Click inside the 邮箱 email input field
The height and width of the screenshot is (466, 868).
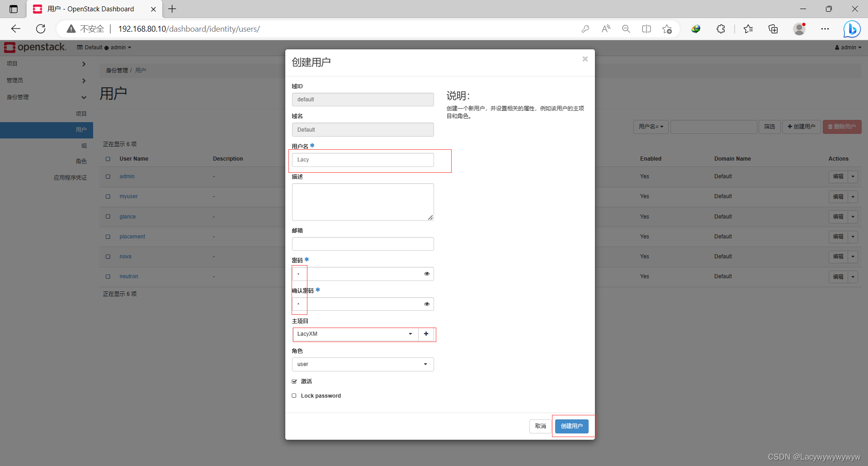click(x=363, y=244)
